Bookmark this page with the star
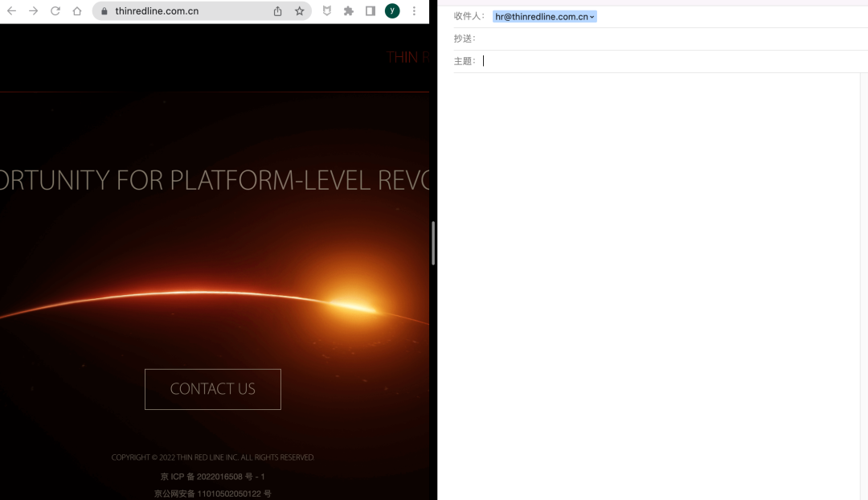The width and height of the screenshot is (868, 500). click(299, 11)
